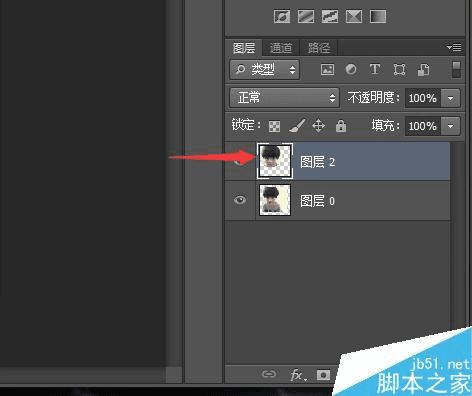Select the 图层 2 layer name
This screenshot has width=472, height=396.
(317, 162)
